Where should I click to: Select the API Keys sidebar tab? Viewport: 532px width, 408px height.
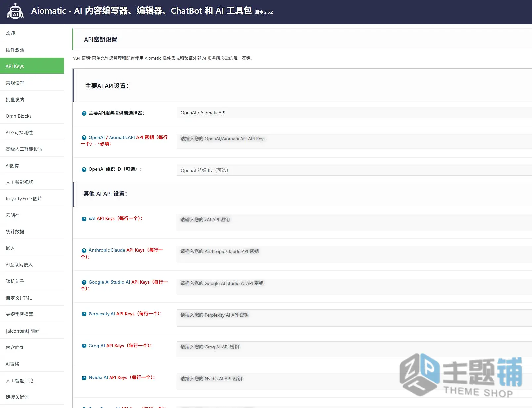pyautogui.click(x=32, y=66)
